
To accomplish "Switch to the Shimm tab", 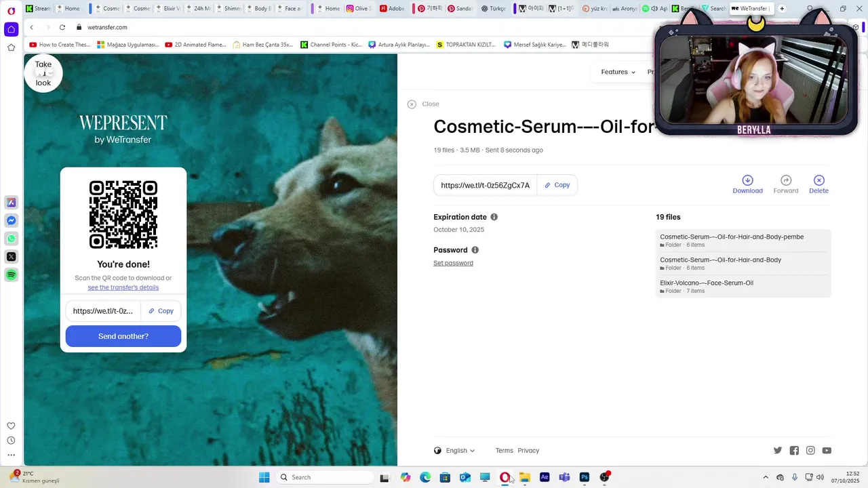I will click(x=229, y=9).
